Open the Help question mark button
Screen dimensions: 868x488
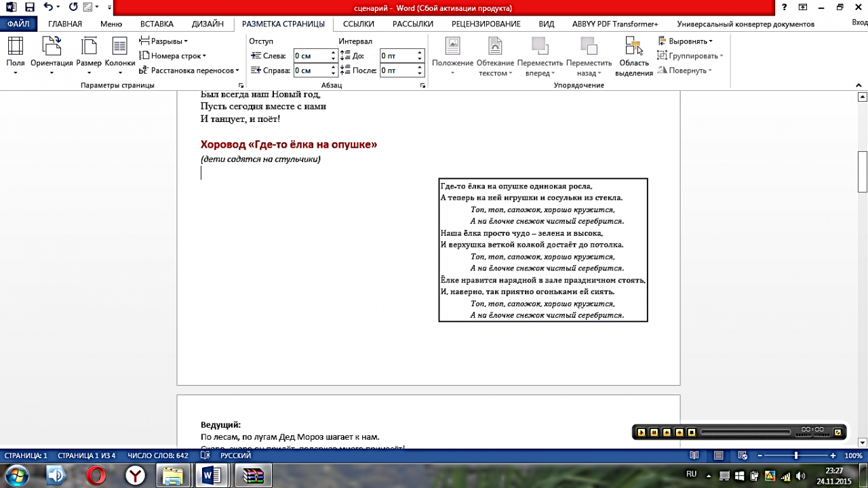tap(785, 7)
